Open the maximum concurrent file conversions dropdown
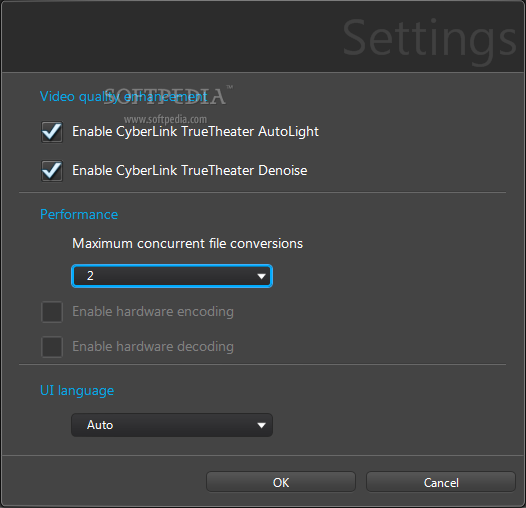The image size is (526, 508). [x=172, y=276]
